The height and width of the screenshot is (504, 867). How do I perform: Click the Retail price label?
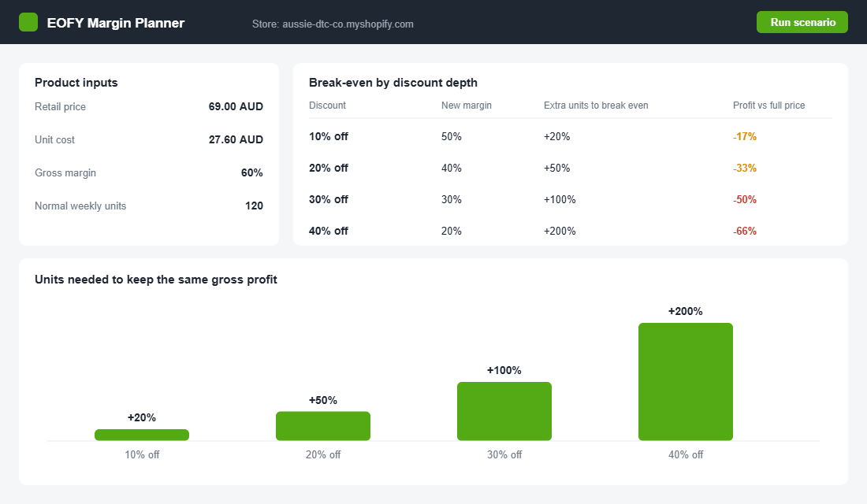pos(60,106)
